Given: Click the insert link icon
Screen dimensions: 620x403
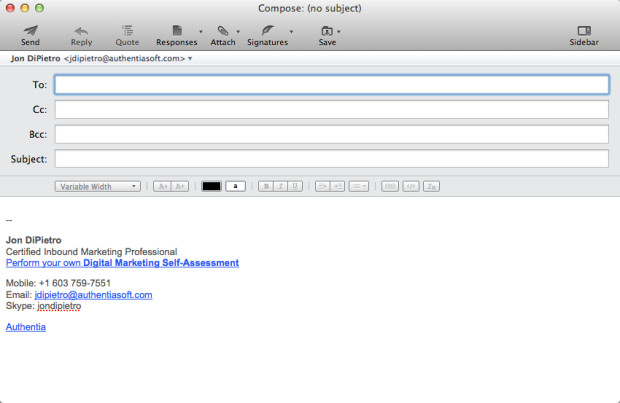Looking at the screenshot, I should tap(390, 186).
